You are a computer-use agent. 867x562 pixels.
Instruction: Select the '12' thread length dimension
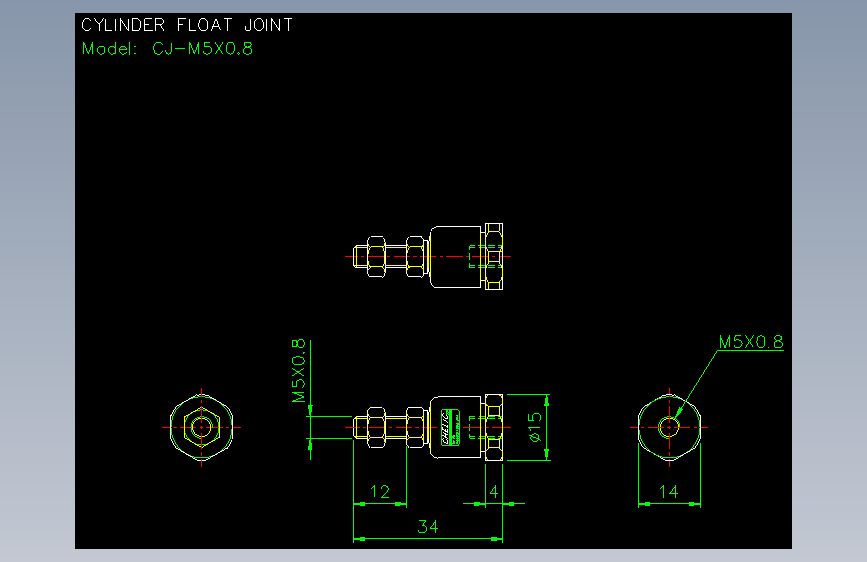380,492
